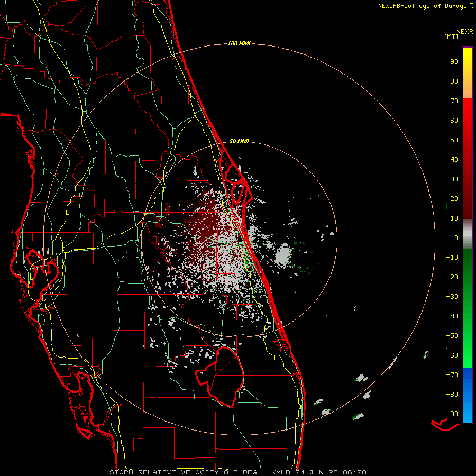The height and width of the screenshot is (476, 476).
Task: Click the positive 10 value on velocity scale
Action: (454, 218)
